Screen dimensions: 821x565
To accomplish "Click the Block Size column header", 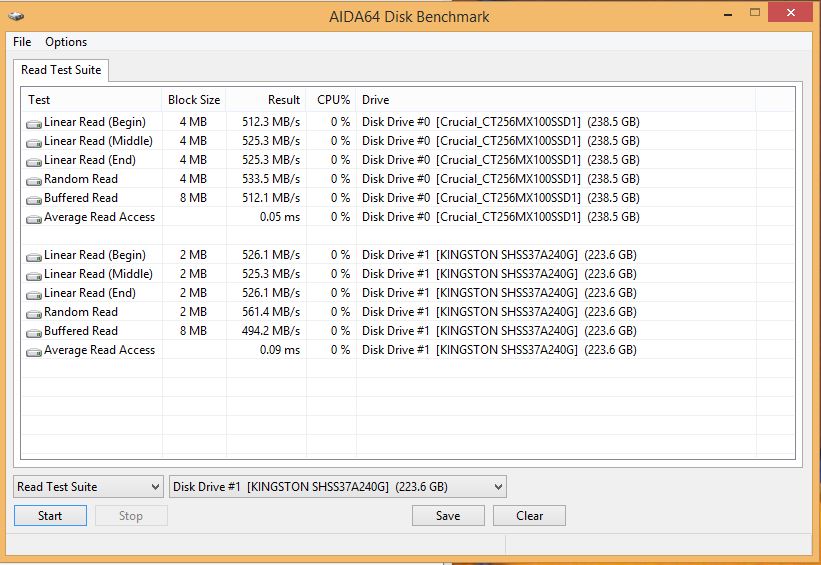I will pos(194,99).
